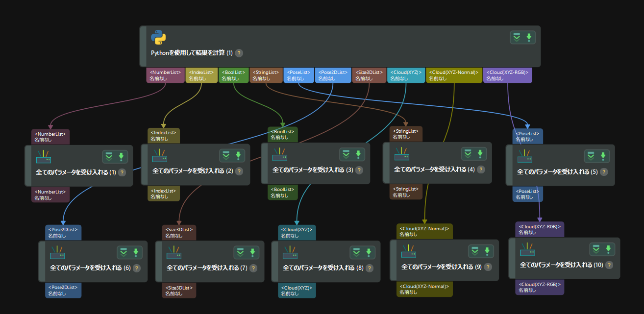Image resolution: width=644 pixels, height=314 pixels.
Task: Open help icon for 全てのパラメータを受け入れる (10)
Action: pos(609,265)
